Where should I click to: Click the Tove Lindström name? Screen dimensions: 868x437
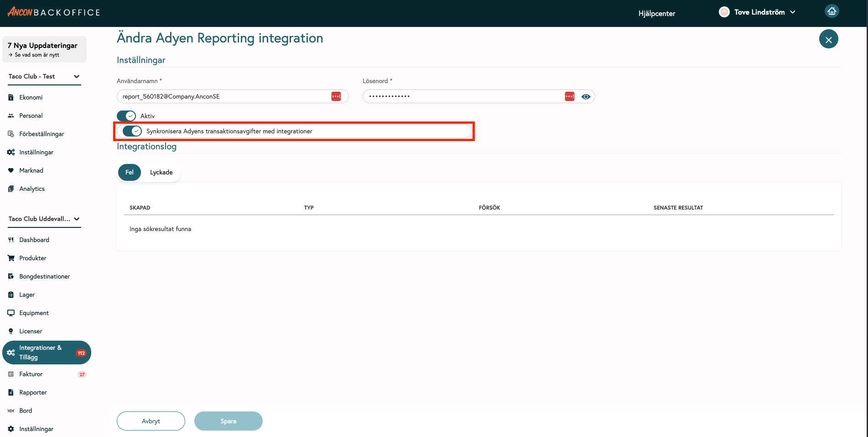tap(759, 12)
